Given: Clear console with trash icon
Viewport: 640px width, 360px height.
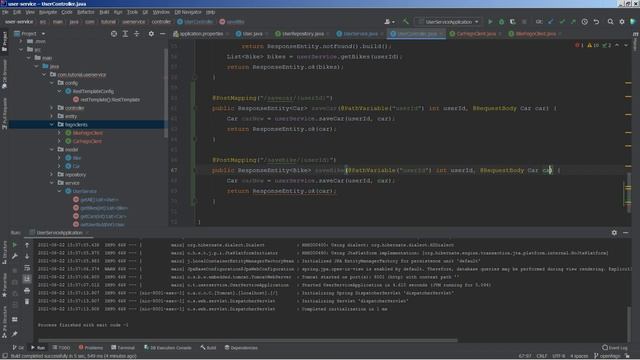Looking at the screenshot, I should click(27, 302).
